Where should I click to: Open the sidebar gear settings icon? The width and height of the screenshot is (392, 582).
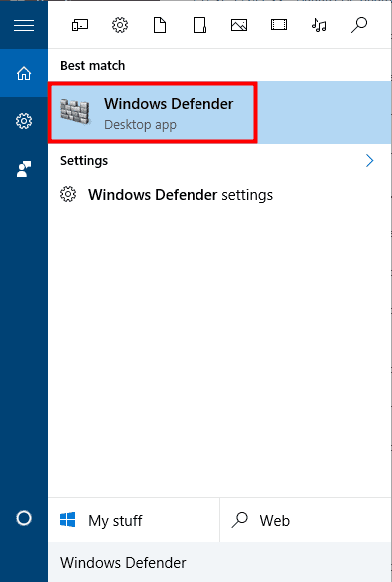pos(24,121)
